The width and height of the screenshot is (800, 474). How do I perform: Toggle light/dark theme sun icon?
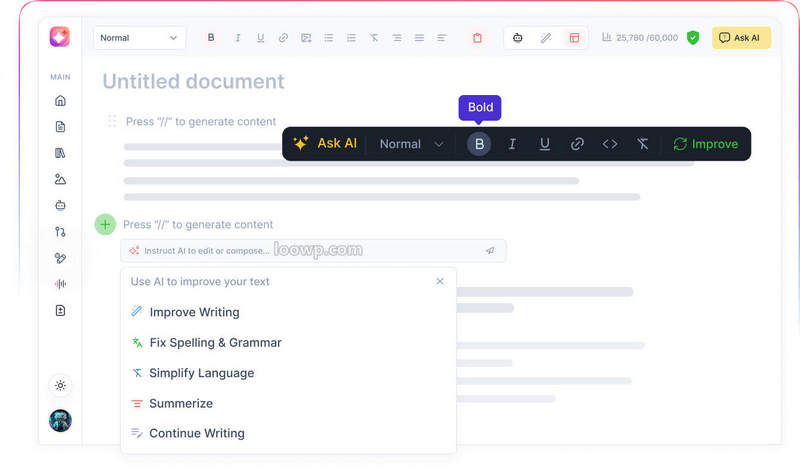(x=60, y=385)
